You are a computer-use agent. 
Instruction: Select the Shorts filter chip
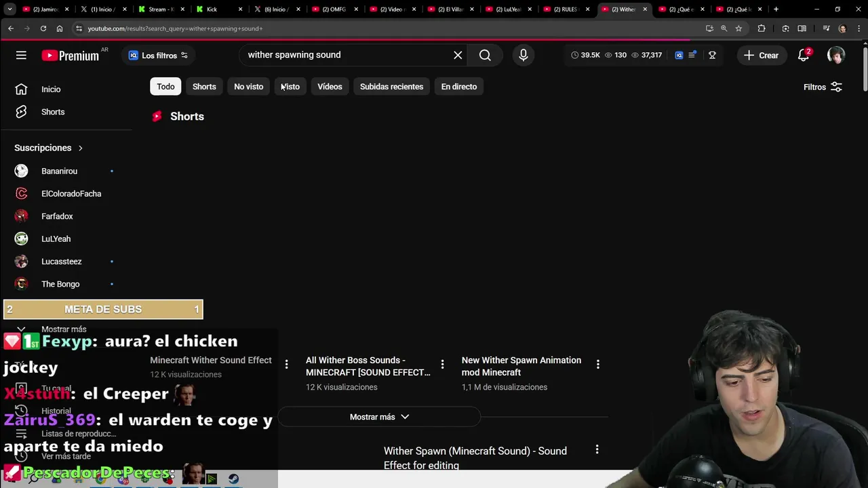pos(204,87)
